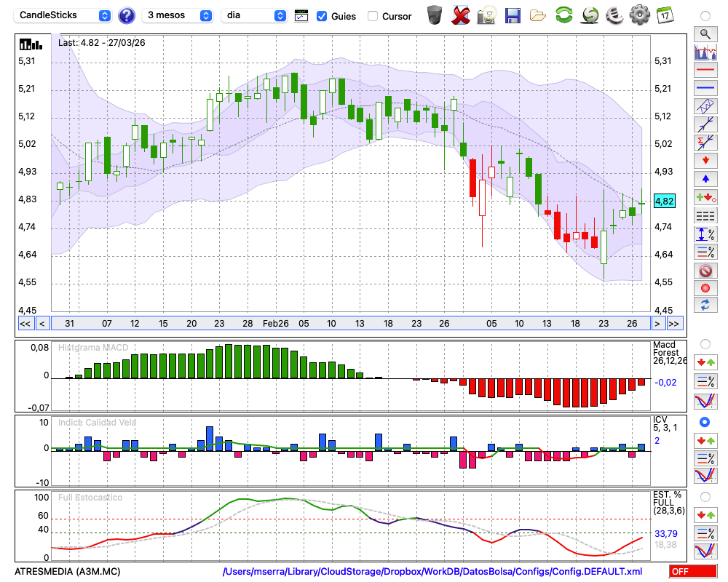Click the trash can icon in toolbar
The image size is (728, 582).
435,15
